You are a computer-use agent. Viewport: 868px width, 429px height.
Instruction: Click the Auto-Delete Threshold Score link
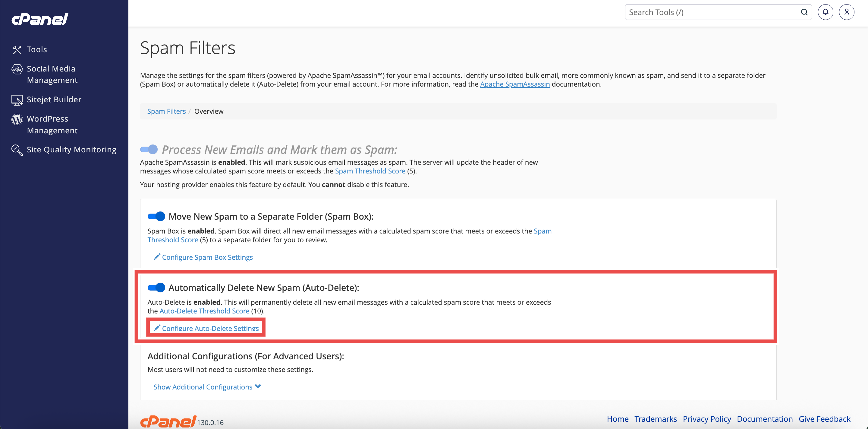(x=204, y=311)
